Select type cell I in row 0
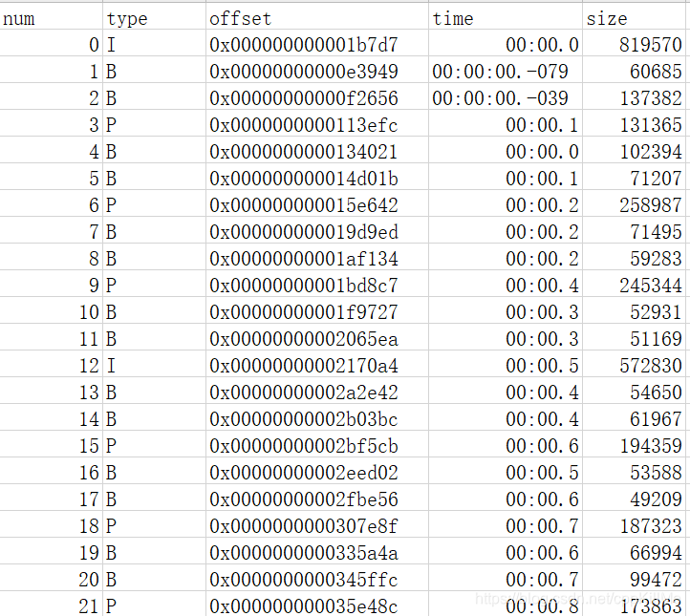Image resolution: width=690 pixels, height=616 pixels. pos(154,44)
